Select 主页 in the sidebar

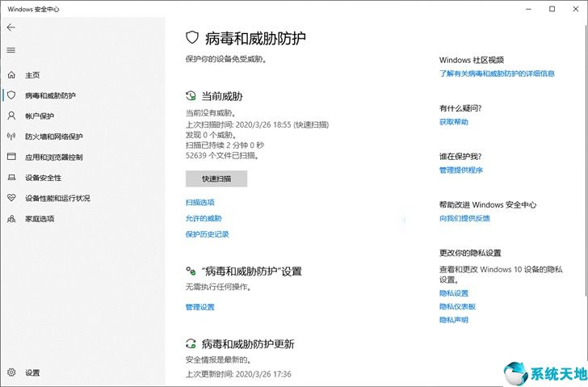pyautogui.click(x=32, y=75)
